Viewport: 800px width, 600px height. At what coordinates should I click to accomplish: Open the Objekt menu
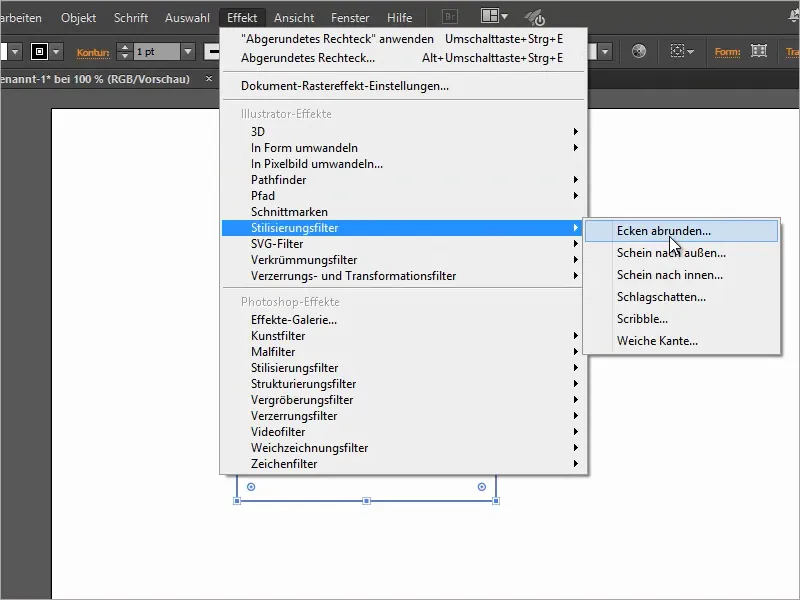(x=78, y=18)
